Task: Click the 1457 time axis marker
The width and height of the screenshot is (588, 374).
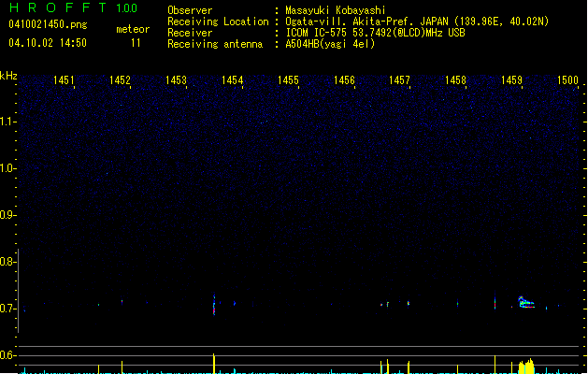Action: tap(399, 80)
